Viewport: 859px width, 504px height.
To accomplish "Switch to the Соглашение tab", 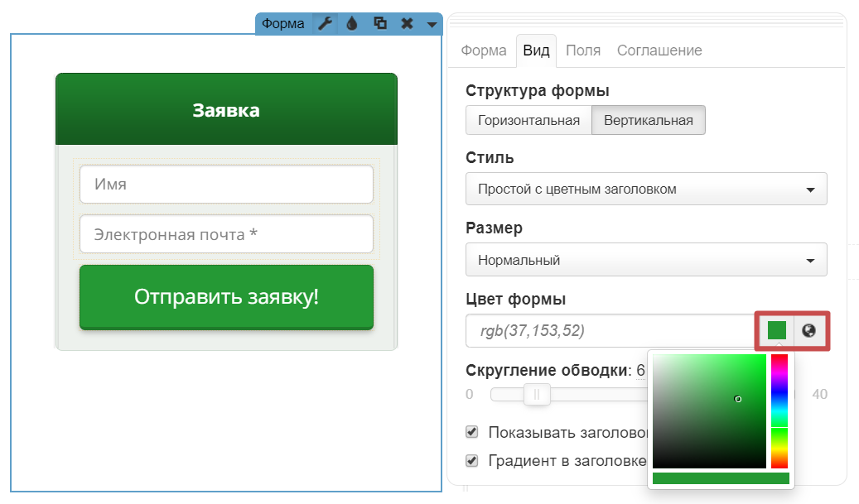I will 659,50.
